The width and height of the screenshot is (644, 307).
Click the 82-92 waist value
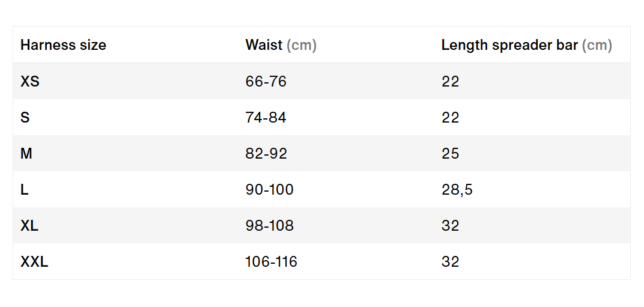266,154
